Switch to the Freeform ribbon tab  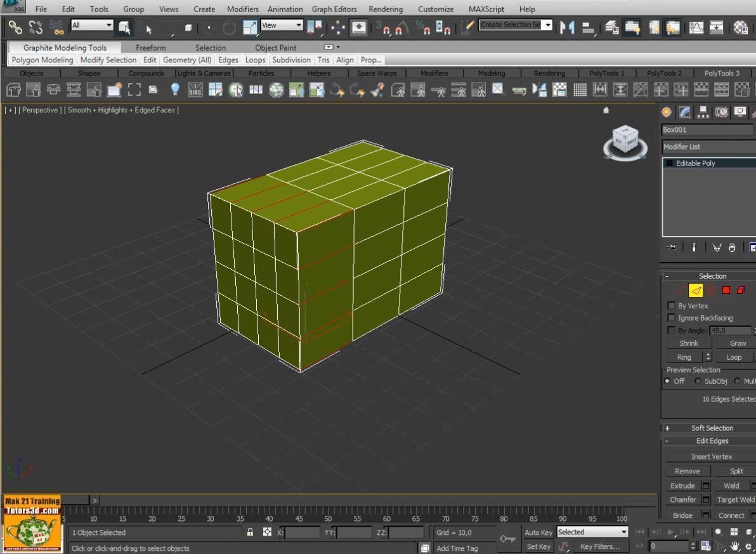150,47
